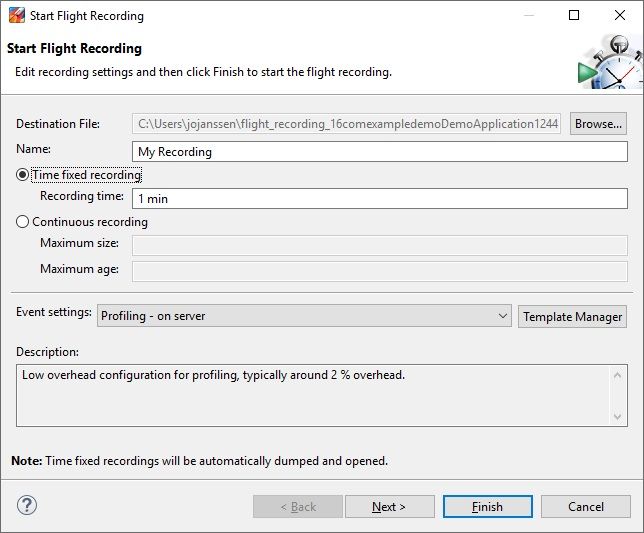Close the dialog window
644x533 pixels.
[620, 15]
